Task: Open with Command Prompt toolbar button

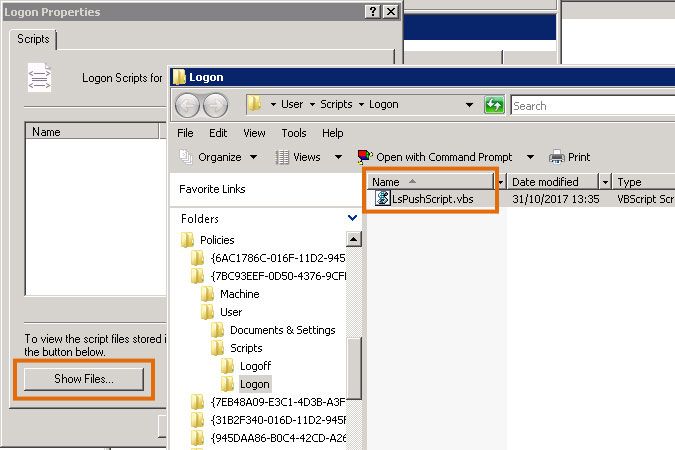Action: (435, 157)
